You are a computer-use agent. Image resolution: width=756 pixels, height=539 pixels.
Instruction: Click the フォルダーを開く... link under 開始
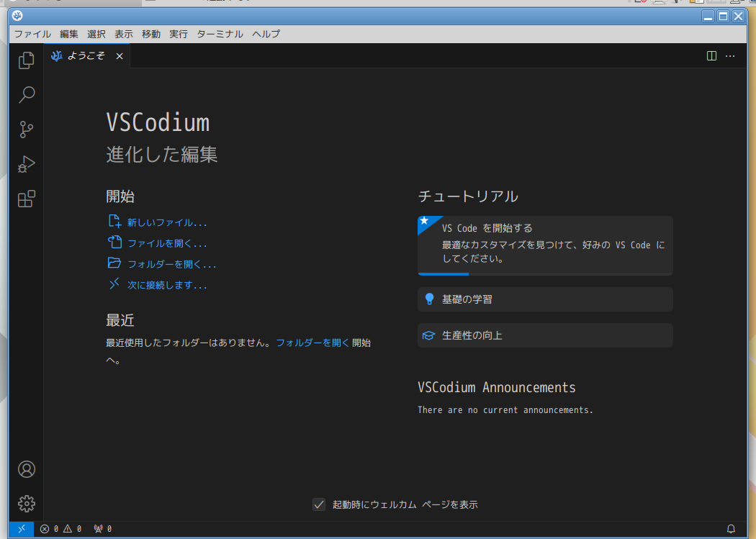(172, 264)
